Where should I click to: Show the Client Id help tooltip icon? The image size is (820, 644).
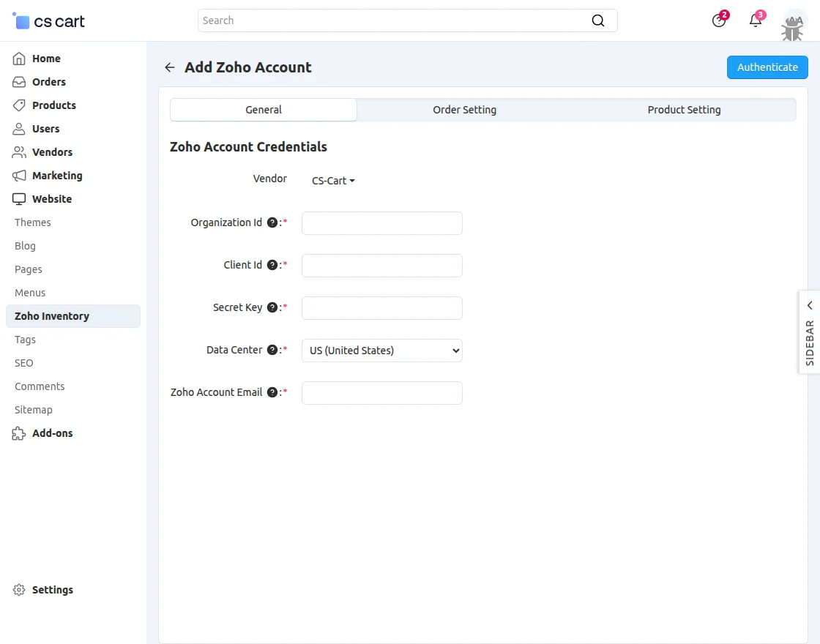tap(272, 265)
